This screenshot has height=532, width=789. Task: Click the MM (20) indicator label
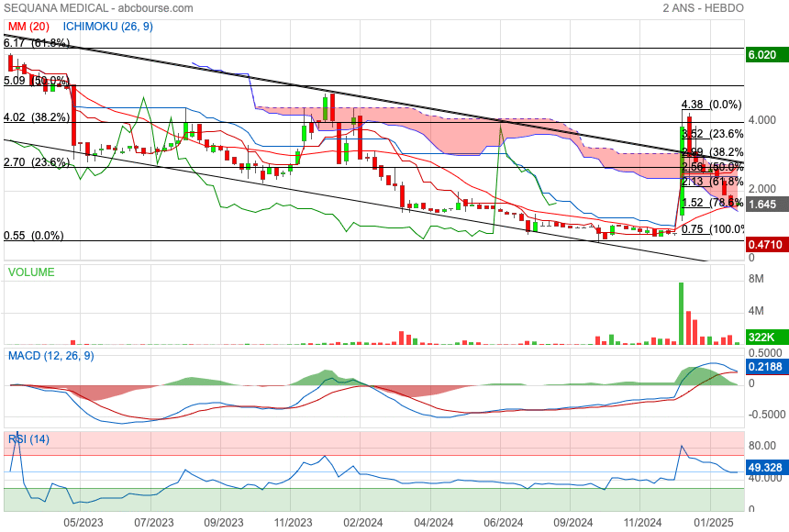[x=28, y=27]
